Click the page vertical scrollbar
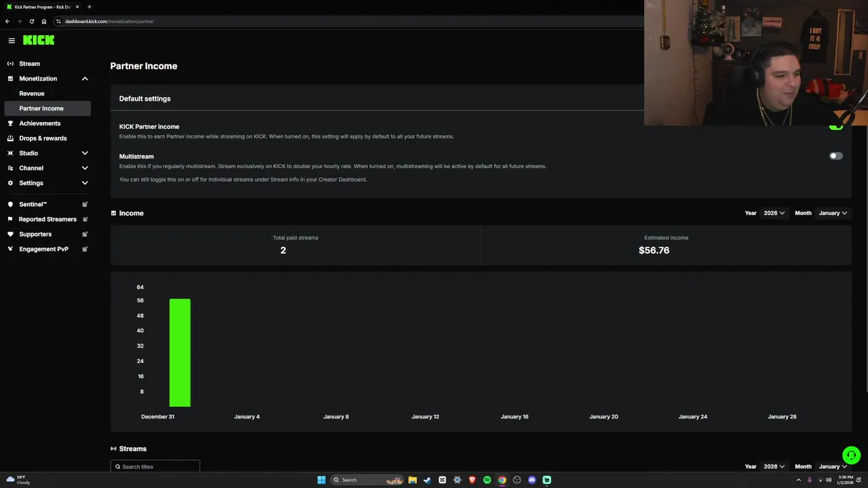 click(x=865, y=258)
